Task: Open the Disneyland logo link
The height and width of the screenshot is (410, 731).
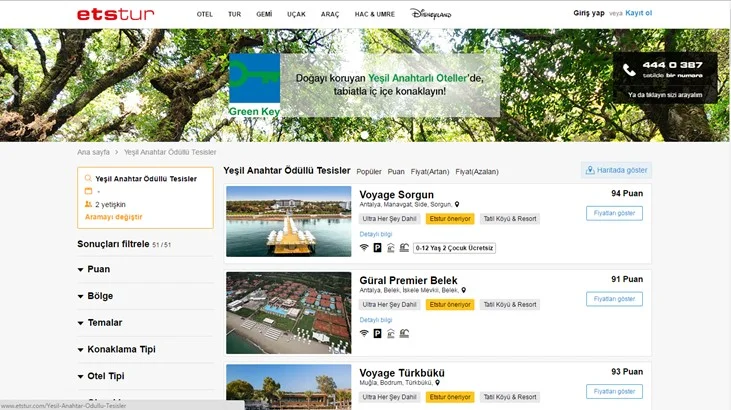Action: [430, 14]
